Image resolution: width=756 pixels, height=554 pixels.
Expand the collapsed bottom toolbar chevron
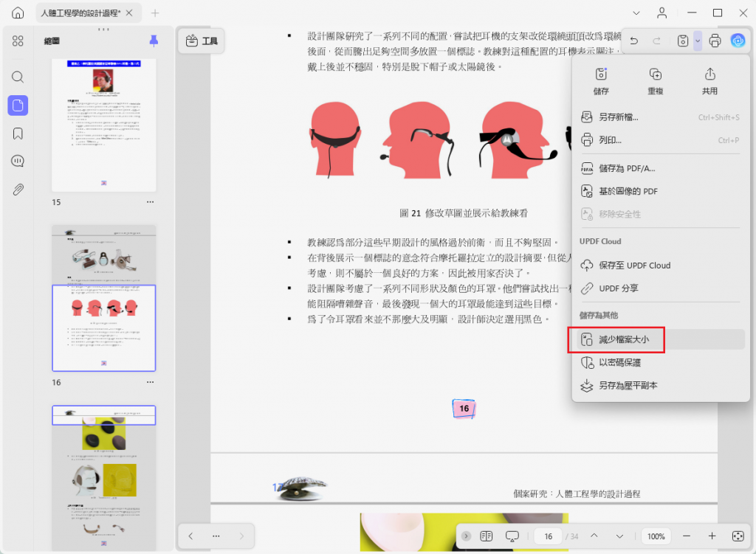tap(466, 536)
